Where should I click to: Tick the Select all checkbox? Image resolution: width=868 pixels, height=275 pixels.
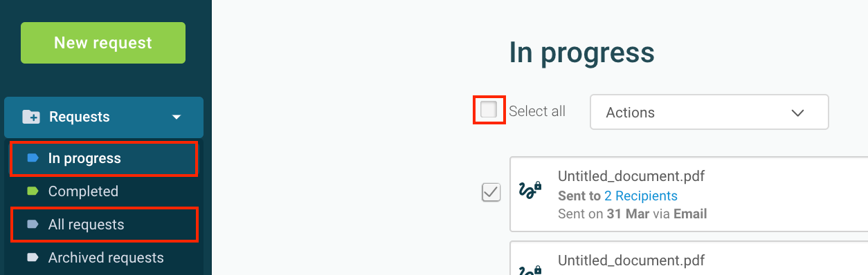489,110
